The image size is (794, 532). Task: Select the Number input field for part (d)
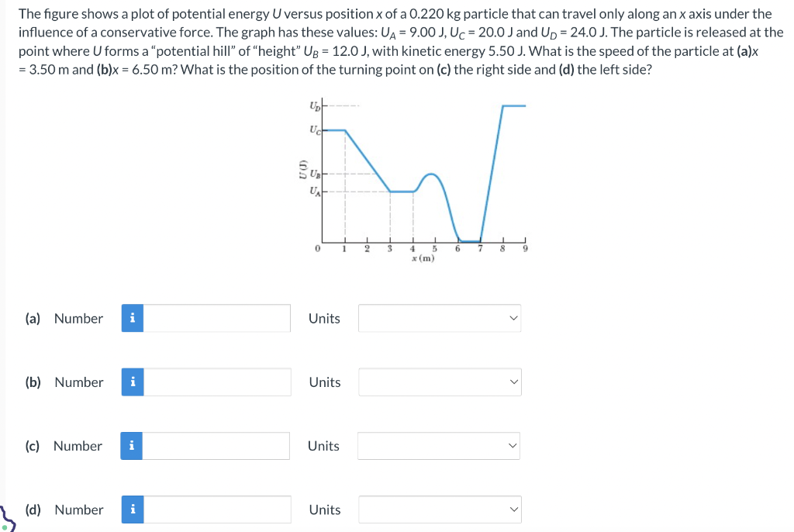[x=217, y=510]
